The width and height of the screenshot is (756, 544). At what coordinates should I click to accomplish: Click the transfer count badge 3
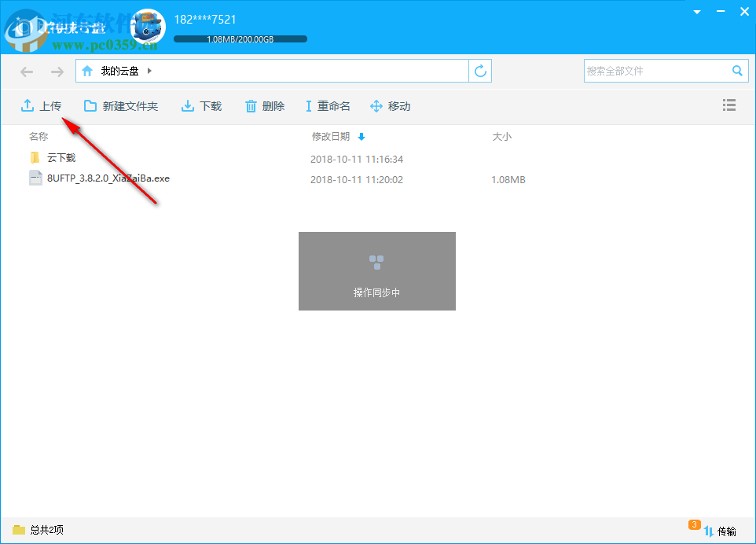pos(694,524)
